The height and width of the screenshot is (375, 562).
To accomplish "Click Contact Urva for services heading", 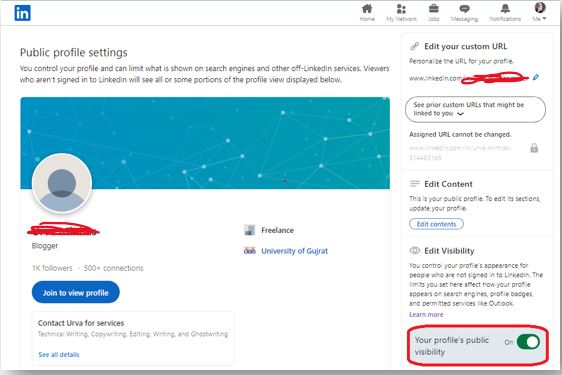I will pyautogui.click(x=81, y=323).
